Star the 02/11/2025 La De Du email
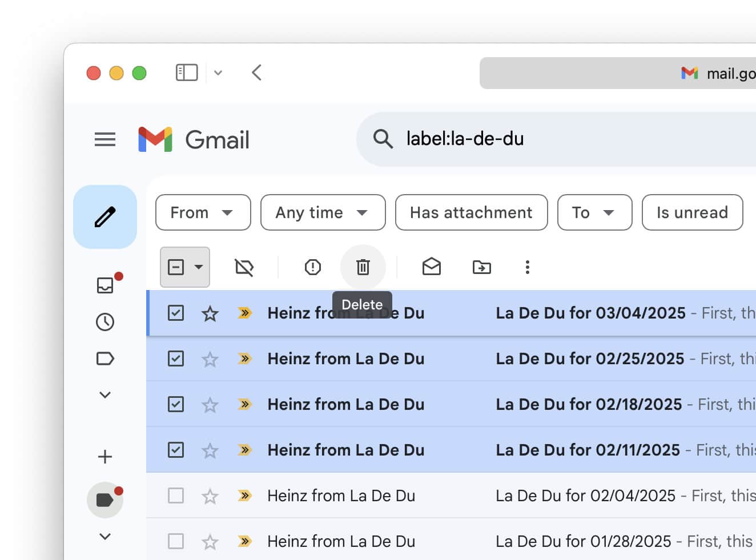The image size is (756, 560). (x=210, y=450)
